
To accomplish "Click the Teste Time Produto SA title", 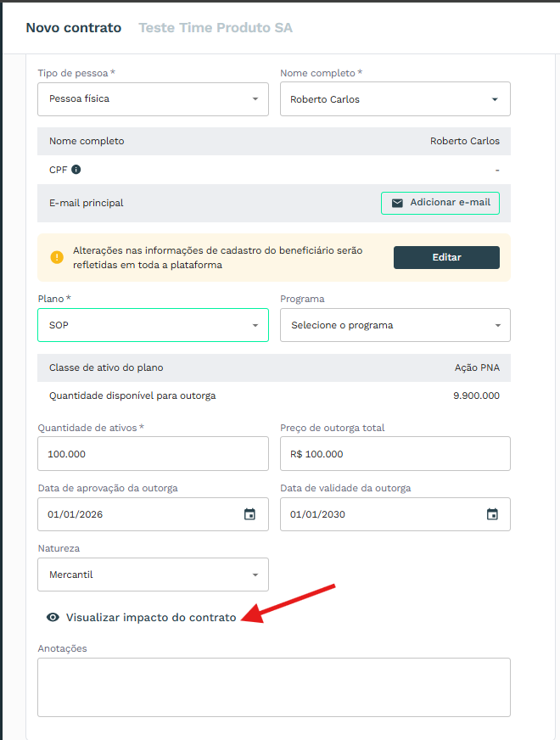I will click(x=216, y=28).
